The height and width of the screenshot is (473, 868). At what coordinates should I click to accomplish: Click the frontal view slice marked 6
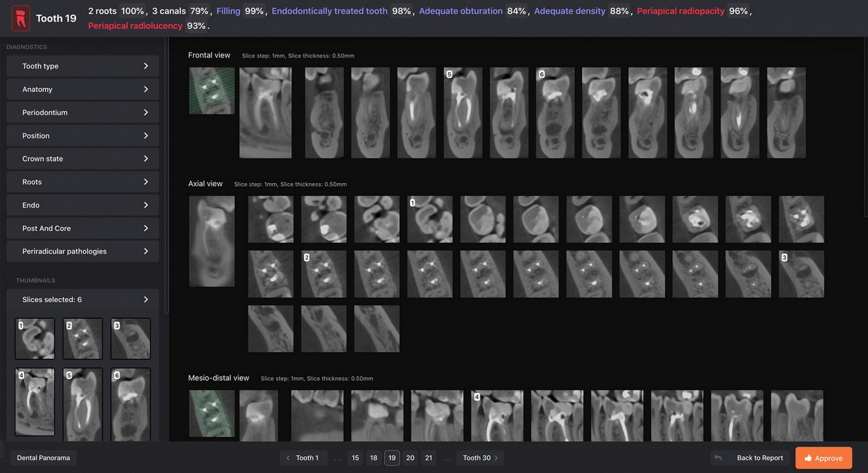(x=555, y=113)
